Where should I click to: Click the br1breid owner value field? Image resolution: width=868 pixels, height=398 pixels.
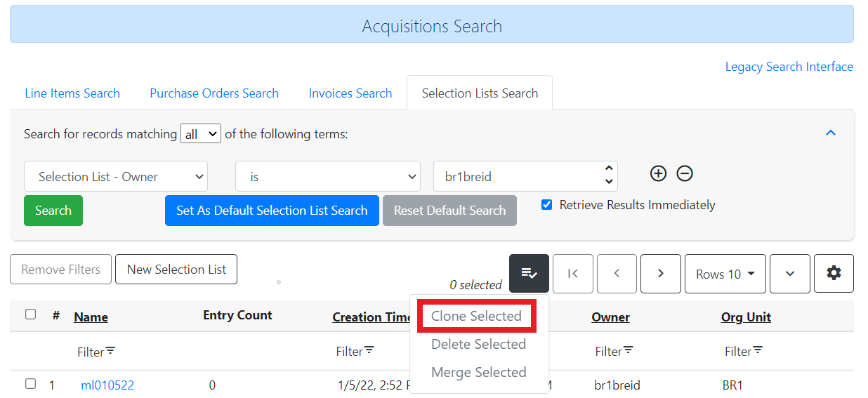[x=525, y=176]
